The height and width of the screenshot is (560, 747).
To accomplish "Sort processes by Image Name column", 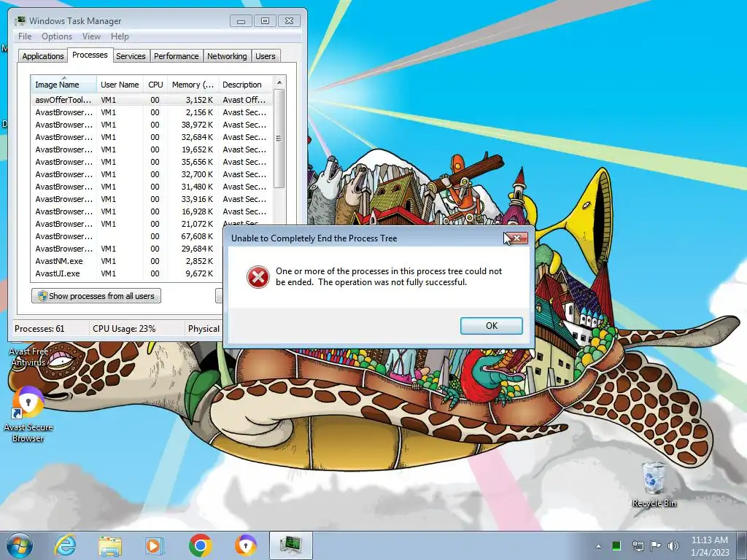I will [x=64, y=85].
